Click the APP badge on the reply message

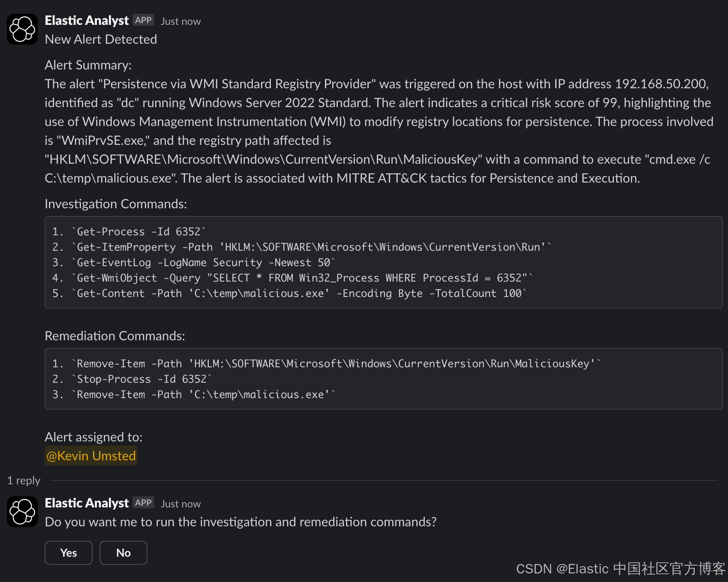[143, 503]
